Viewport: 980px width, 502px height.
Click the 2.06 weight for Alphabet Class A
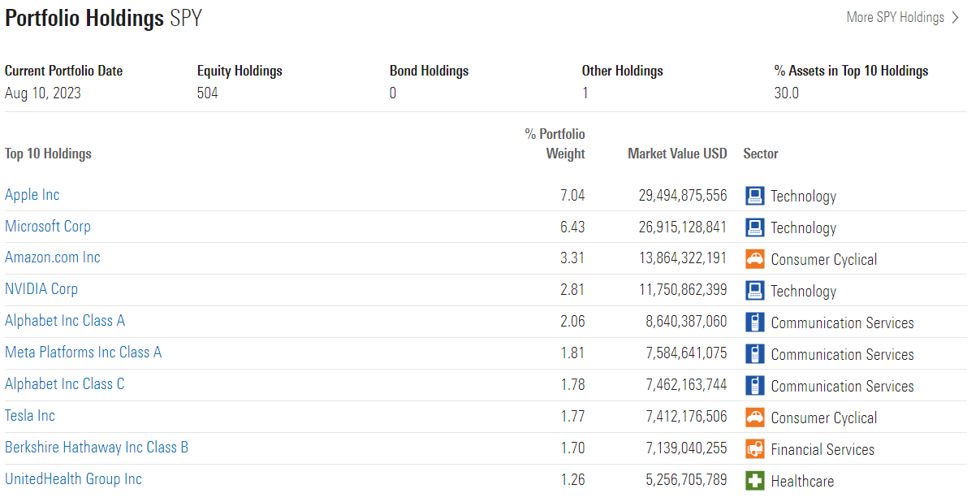tap(572, 321)
